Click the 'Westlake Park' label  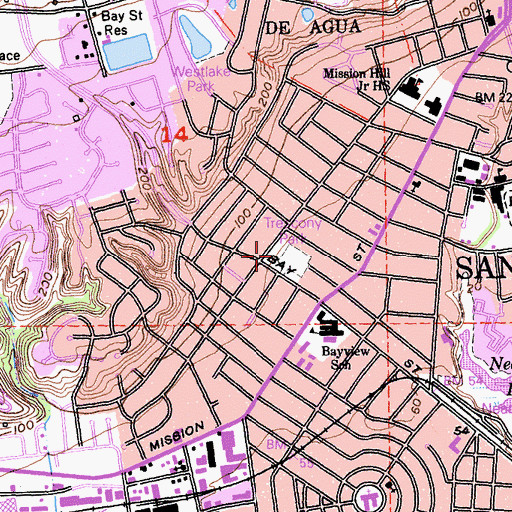(202, 79)
